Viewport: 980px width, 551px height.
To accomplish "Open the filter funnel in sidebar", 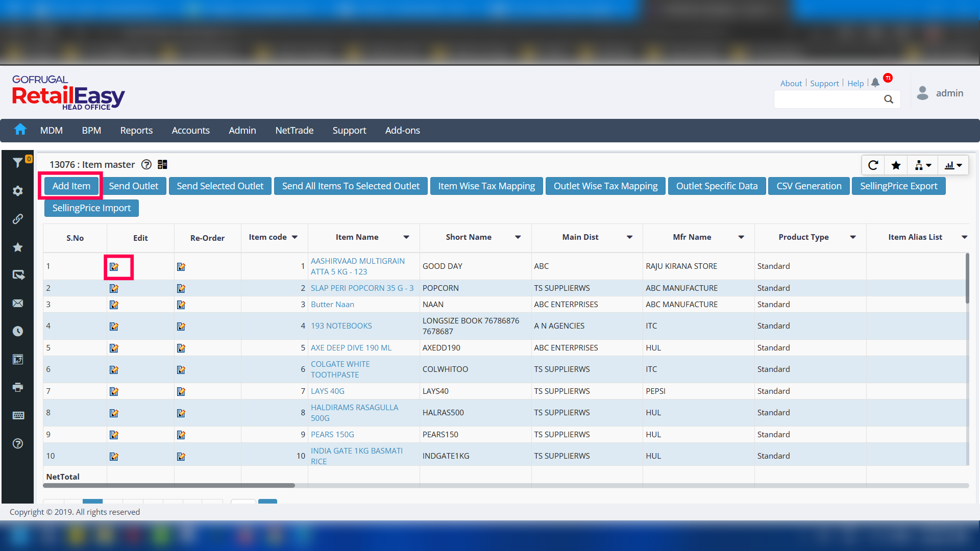I will coord(17,163).
